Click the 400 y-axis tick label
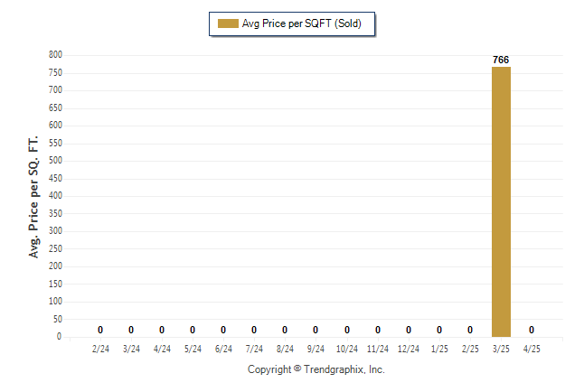 click(x=55, y=195)
